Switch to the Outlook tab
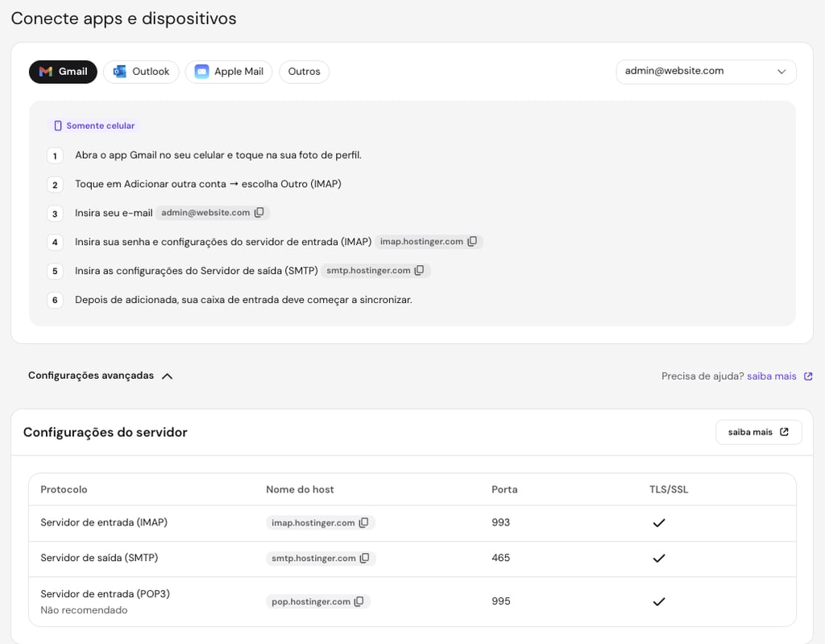 [x=141, y=72]
